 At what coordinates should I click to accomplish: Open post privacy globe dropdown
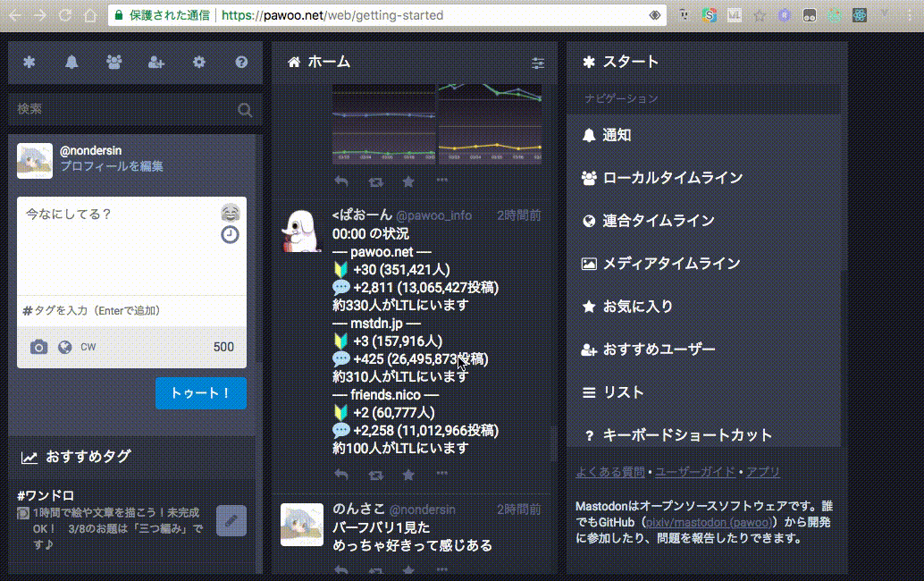pos(65,347)
